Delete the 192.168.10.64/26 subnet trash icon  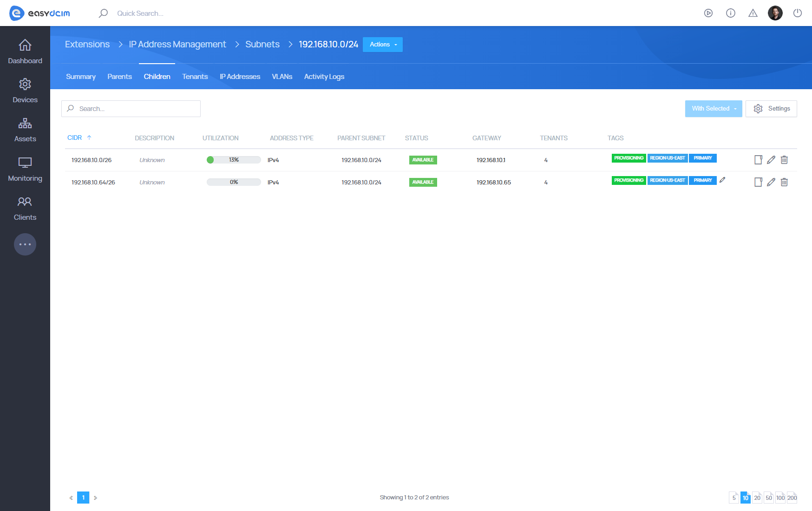click(784, 182)
